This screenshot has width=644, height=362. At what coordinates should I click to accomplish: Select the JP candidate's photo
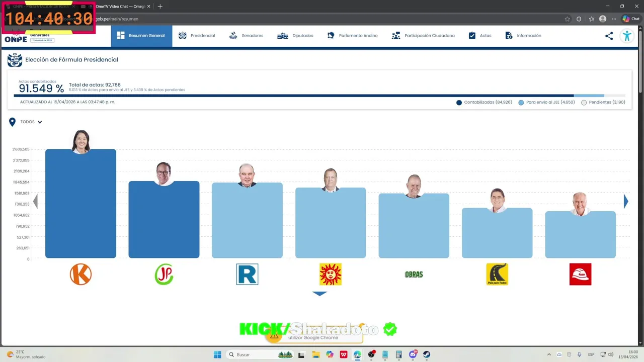[x=164, y=174]
